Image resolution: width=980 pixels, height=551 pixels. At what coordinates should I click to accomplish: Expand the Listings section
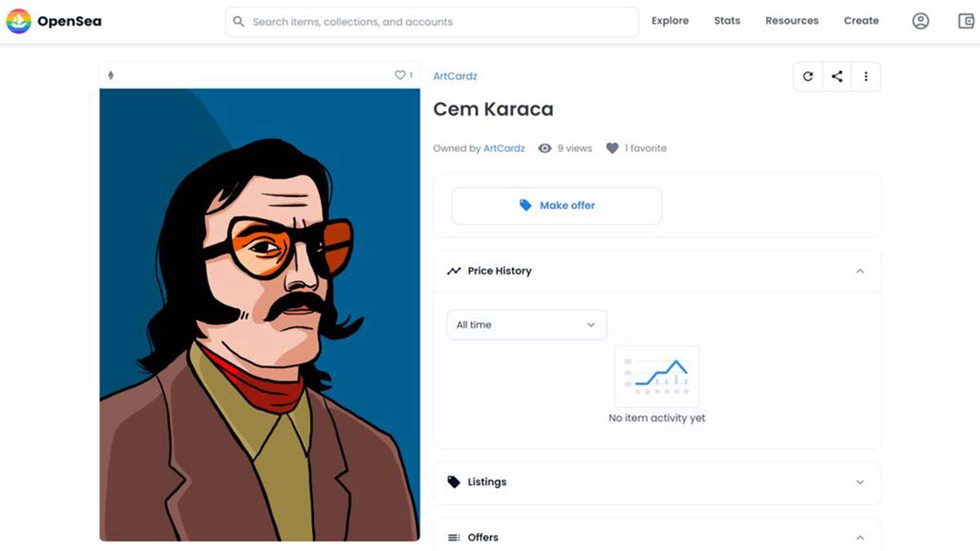point(860,482)
